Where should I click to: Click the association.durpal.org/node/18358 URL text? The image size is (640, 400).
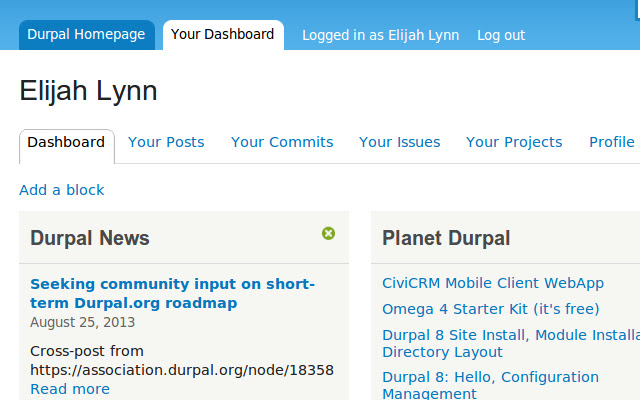(x=182, y=370)
